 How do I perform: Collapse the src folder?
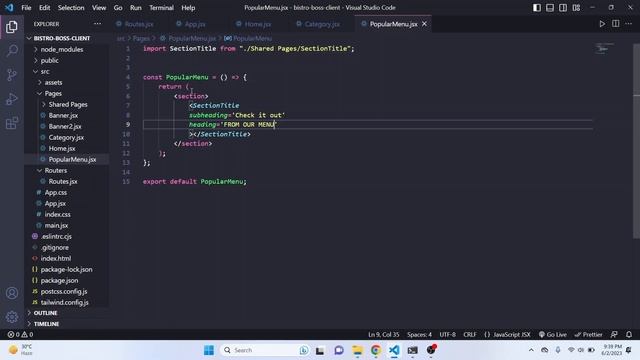(x=45, y=71)
